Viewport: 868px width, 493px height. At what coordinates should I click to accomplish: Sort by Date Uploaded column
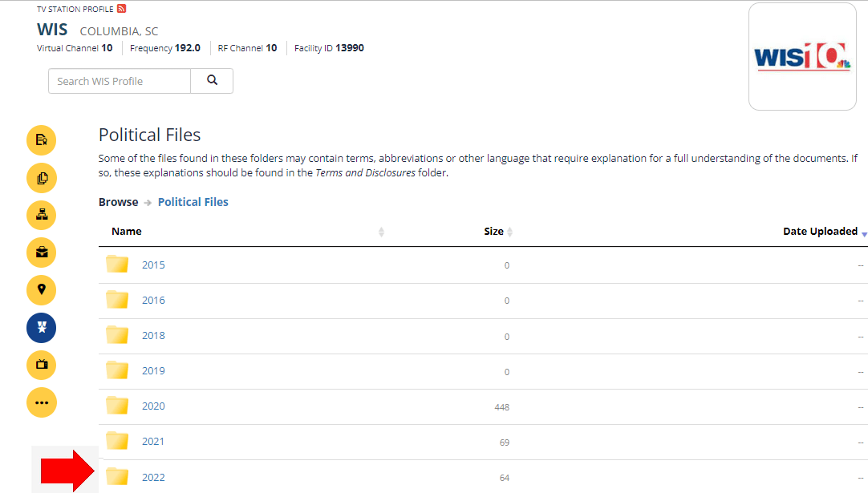(x=820, y=232)
